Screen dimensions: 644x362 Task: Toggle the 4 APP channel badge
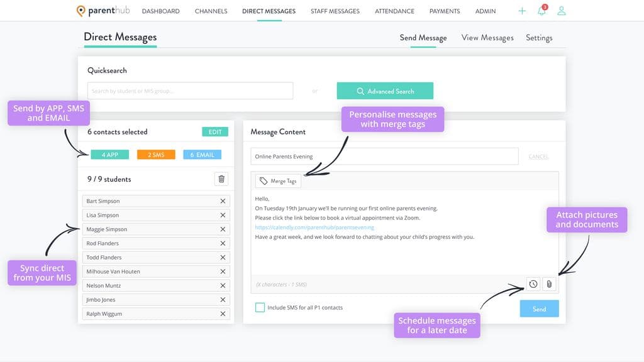coord(109,155)
